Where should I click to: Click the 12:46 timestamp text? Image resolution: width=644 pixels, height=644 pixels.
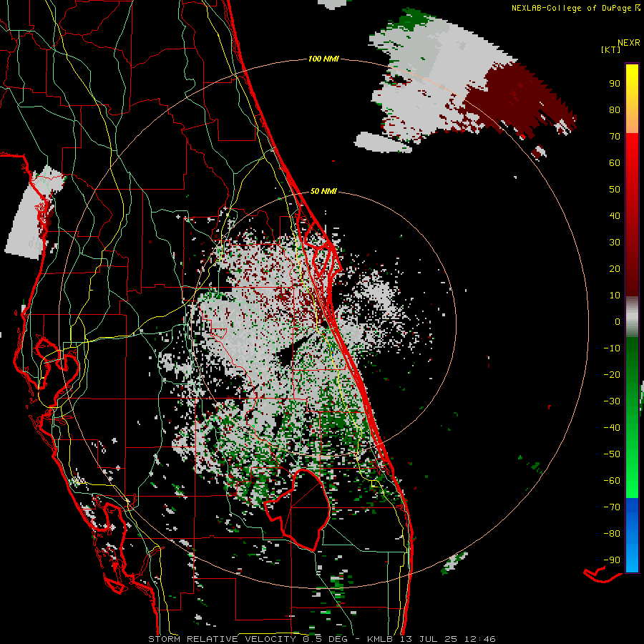pos(479,639)
